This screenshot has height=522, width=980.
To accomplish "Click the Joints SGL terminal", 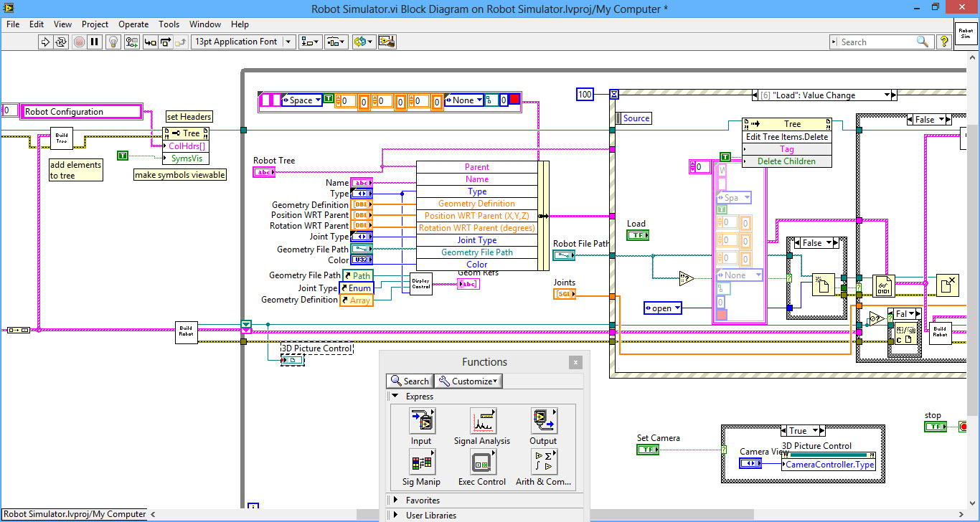I will pos(564,294).
